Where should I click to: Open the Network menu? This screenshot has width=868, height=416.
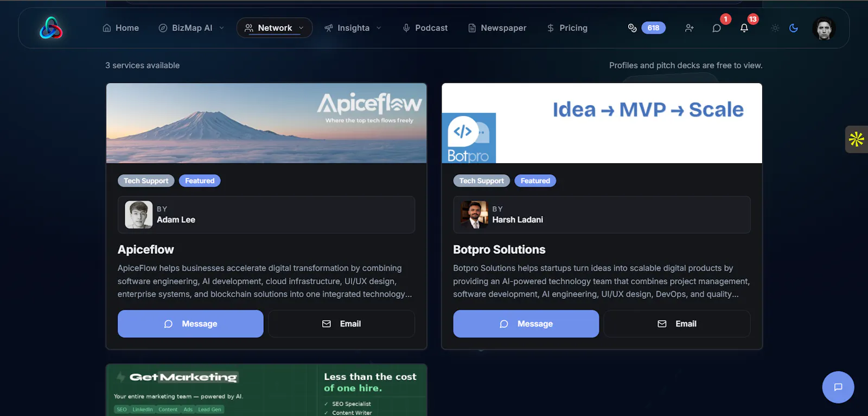pos(275,28)
